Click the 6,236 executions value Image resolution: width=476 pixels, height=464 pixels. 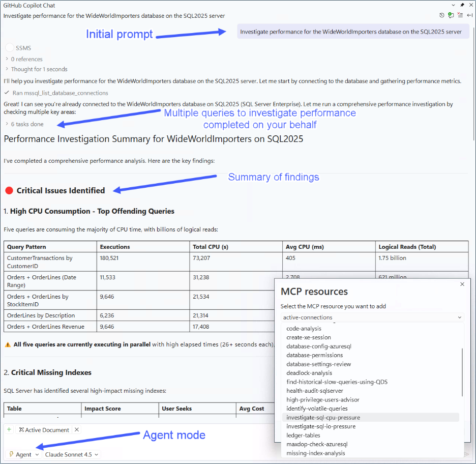(x=107, y=315)
